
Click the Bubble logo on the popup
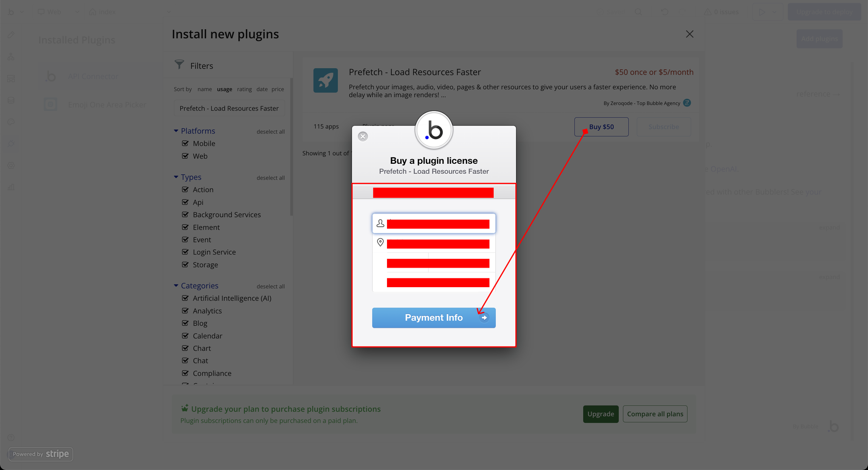point(434,130)
